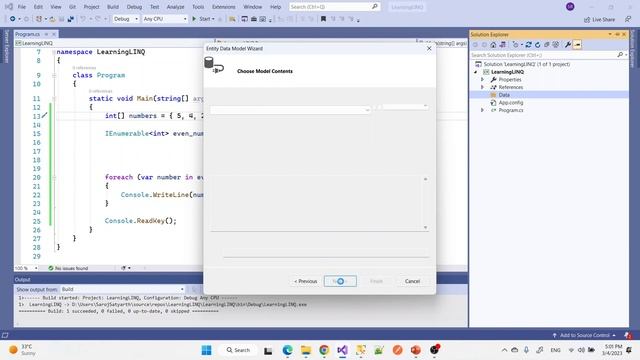
Task: Click Show All Files icon in Solution Explorer
Action: (x=556, y=45)
